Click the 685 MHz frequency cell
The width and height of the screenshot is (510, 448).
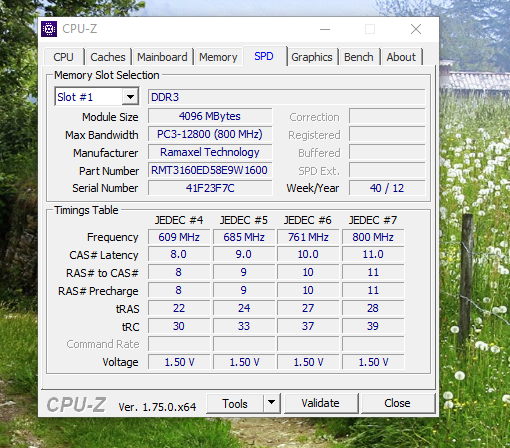pos(244,237)
